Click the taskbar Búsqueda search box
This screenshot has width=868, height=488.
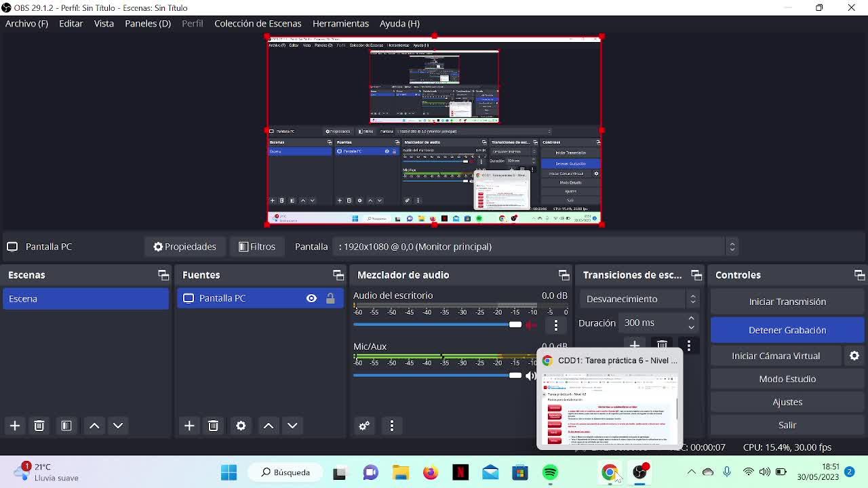pos(285,472)
